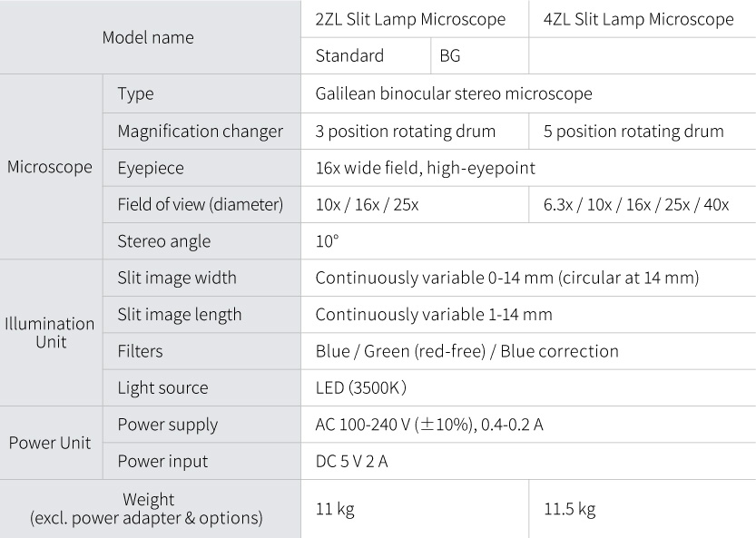756x538 pixels.
Task: Click the "Standard" sub-model cell
Action: [349, 55]
